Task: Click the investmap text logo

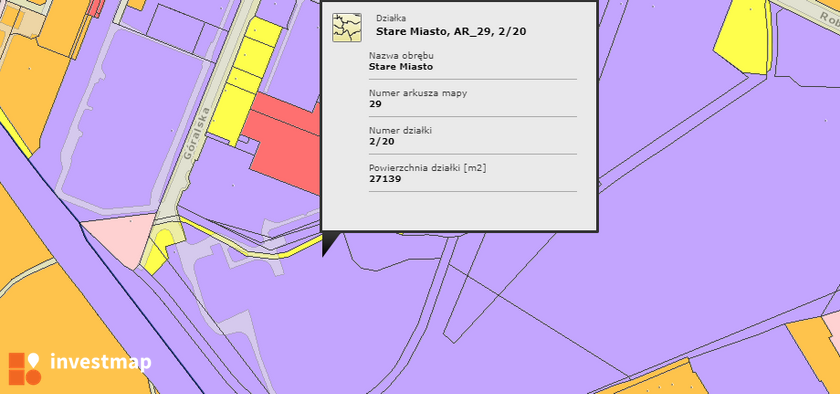Action: [x=101, y=362]
